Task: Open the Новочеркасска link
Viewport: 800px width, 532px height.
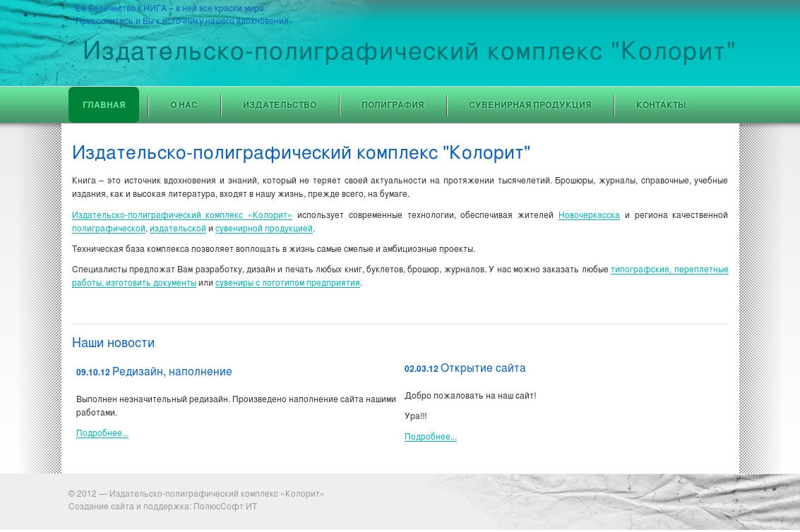Action: tap(589, 215)
